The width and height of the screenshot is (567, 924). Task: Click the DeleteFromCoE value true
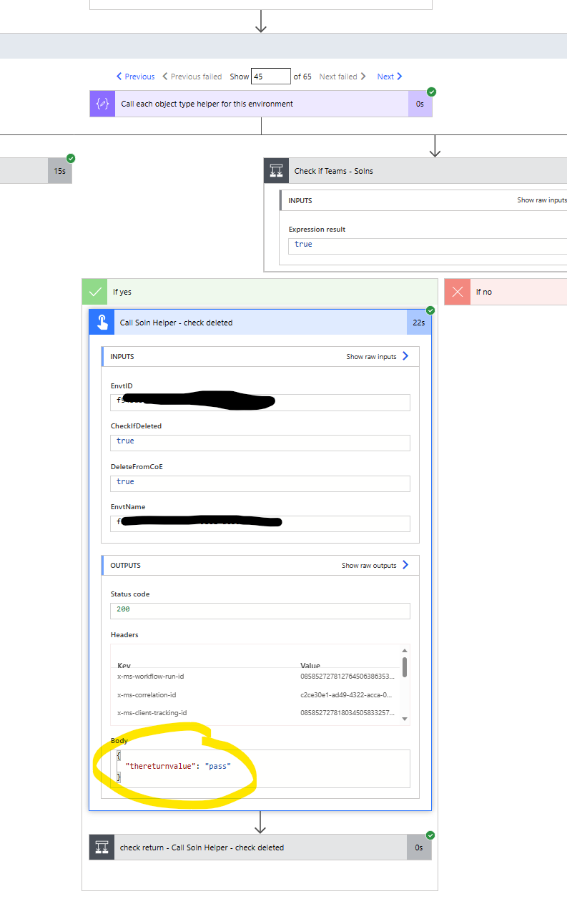click(x=260, y=483)
